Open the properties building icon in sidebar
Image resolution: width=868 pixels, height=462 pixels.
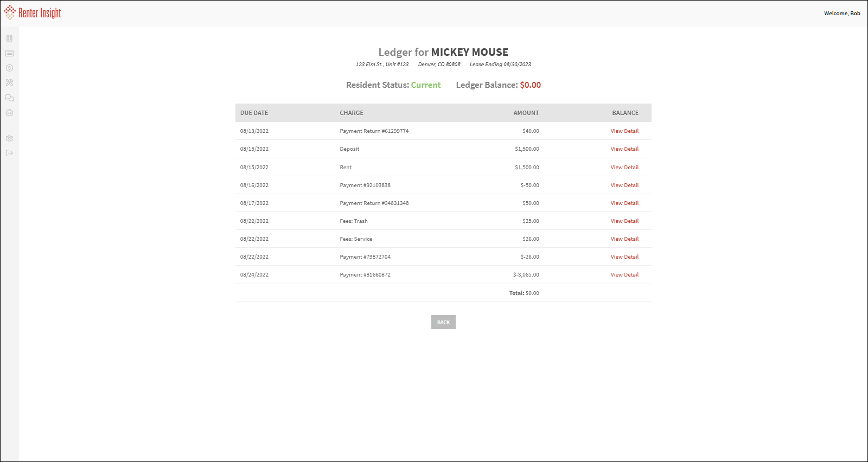(x=9, y=39)
